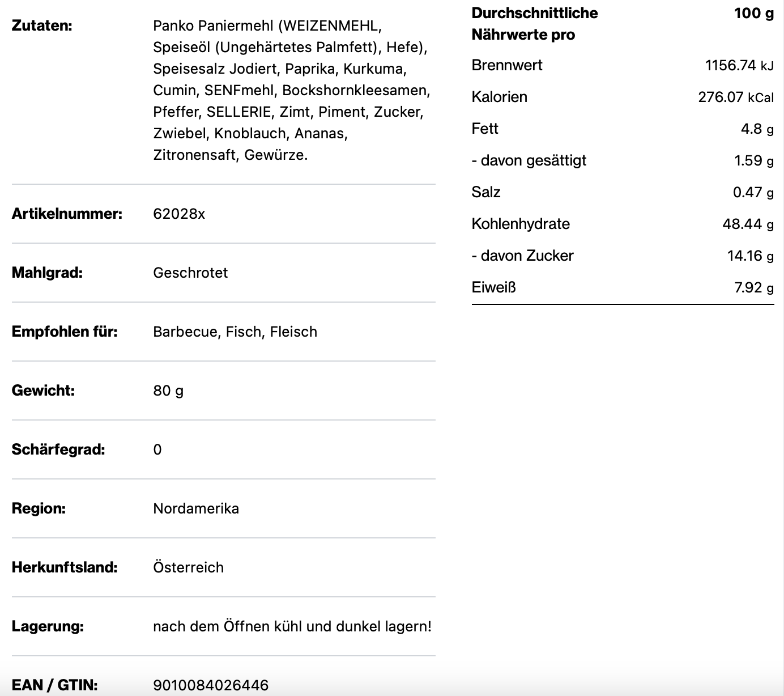
Task: Click the davon gesättigt value 1.59 g
Action: pos(753,160)
